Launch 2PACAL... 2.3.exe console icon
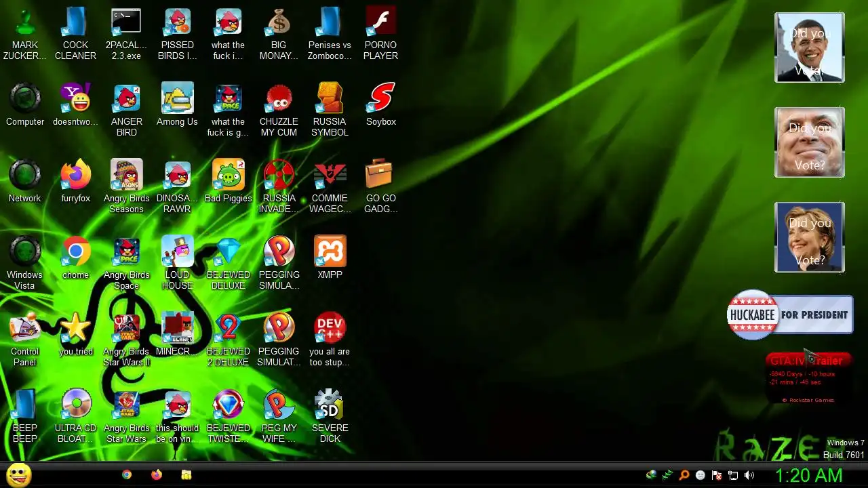The width and height of the screenshot is (868, 488). tap(126, 34)
